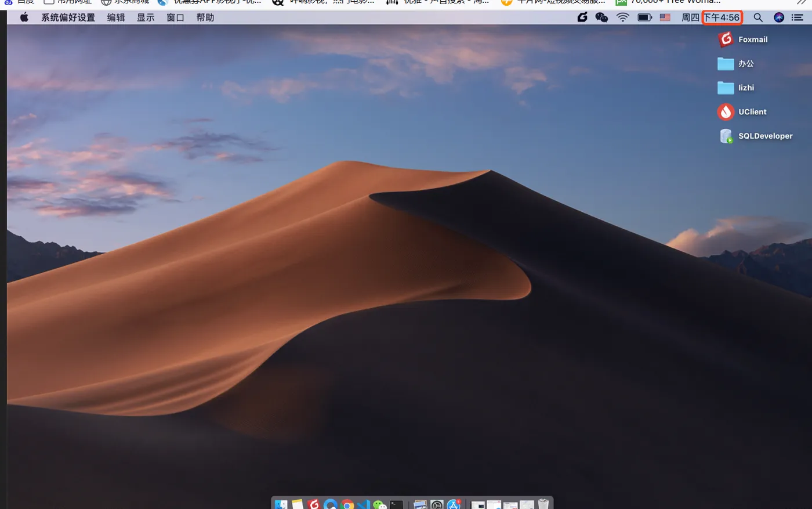Open Notes from the Dock
The image size is (812, 509).
coord(298,504)
